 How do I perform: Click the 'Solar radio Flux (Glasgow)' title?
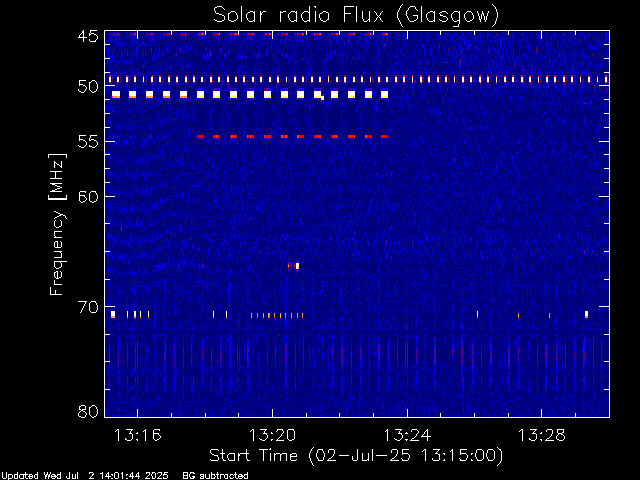point(356,16)
